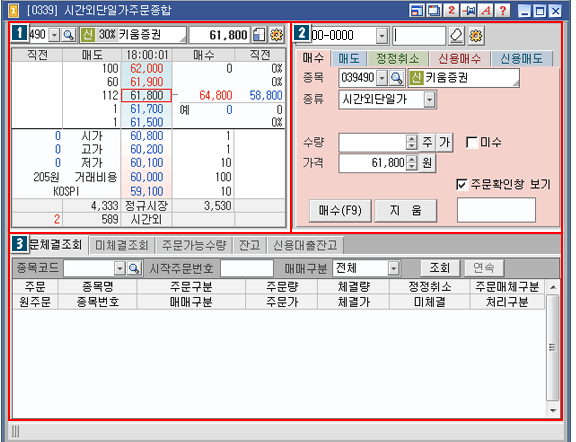
Task: Switch to the 매도 tab
Action: click(349, 59)
